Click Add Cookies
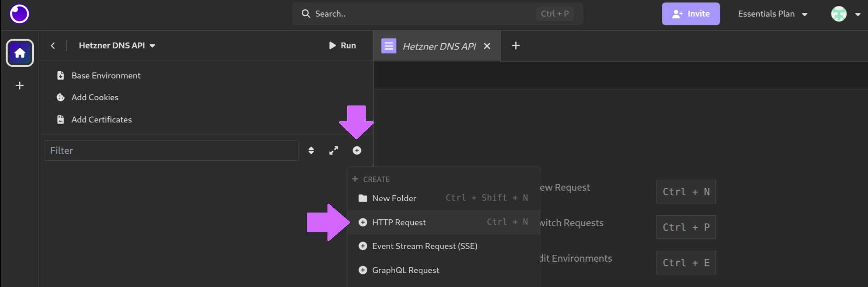The image size is (868, 287). coord(95,97)
